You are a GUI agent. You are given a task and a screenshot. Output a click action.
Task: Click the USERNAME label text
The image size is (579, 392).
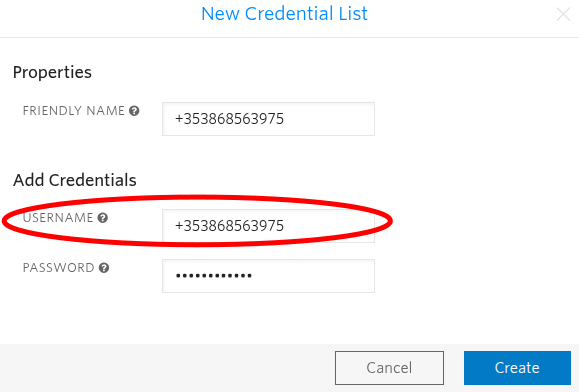tap(58, 218)
